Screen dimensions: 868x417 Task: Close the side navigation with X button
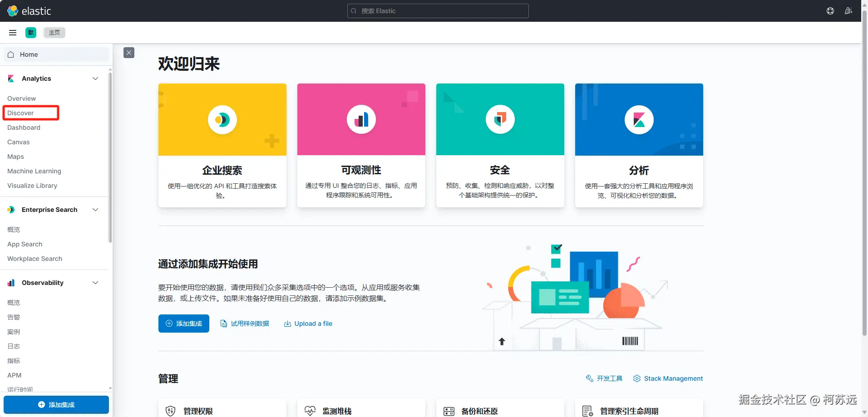[x=129, y=53]
